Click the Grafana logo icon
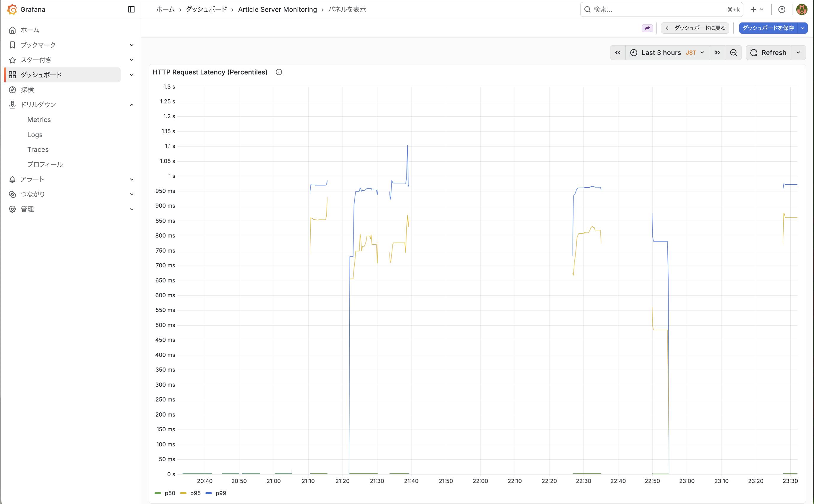Image resolution: width=814 pixels, height=504 pixels. pos(12,9)
